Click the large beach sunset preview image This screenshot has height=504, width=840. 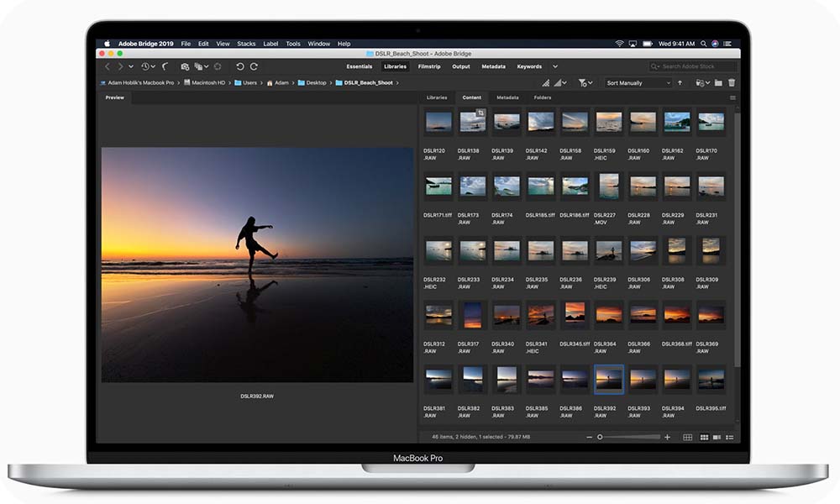pos(257,265)
